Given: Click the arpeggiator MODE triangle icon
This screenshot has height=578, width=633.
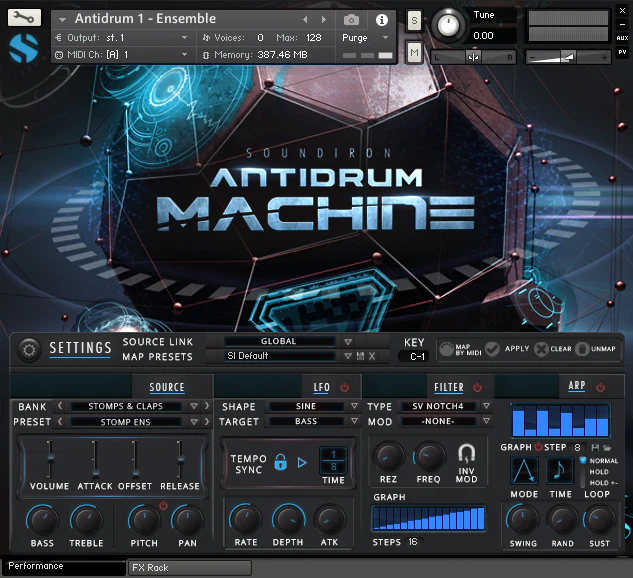Looking at the screenshot, I should click(x=524, y=470).
